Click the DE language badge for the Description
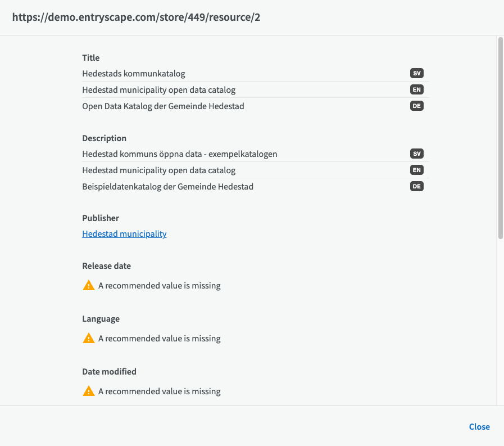 (x=416, y=187)
